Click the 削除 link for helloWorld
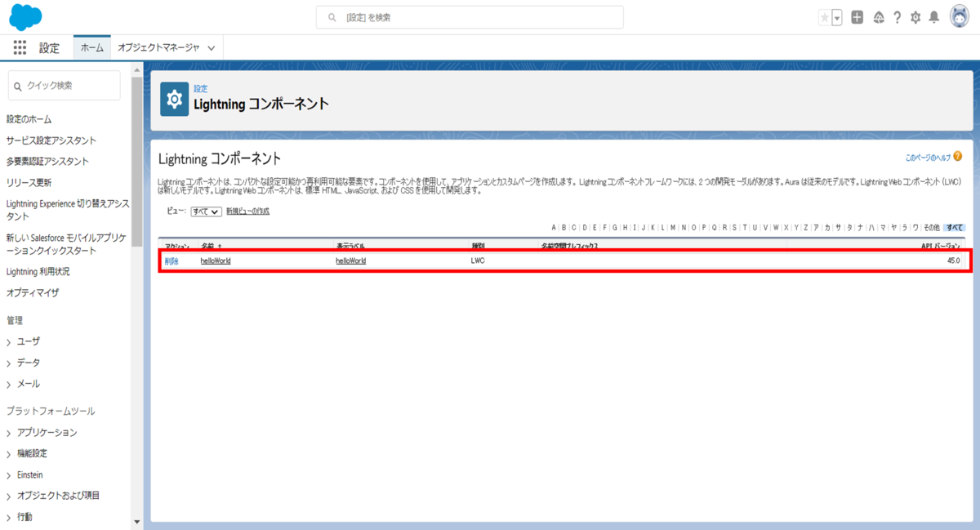This screenshot has height=530, width=980. coord(171,261)
